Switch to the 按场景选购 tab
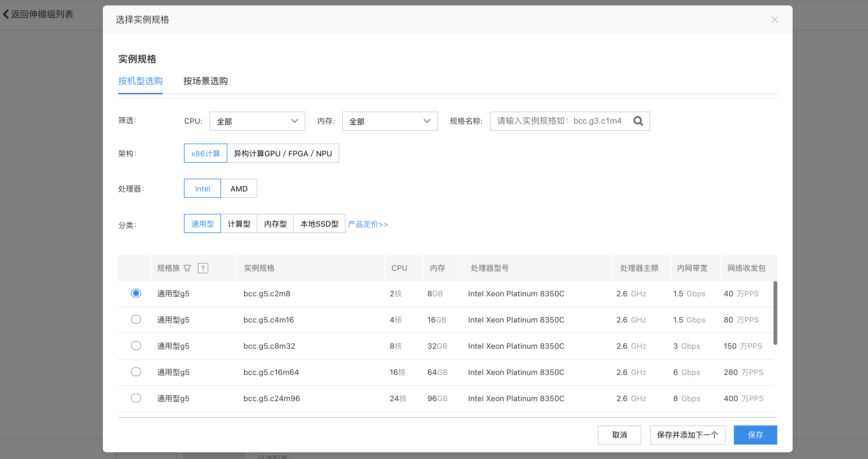 pyautogui.click(x=205, y=81)
